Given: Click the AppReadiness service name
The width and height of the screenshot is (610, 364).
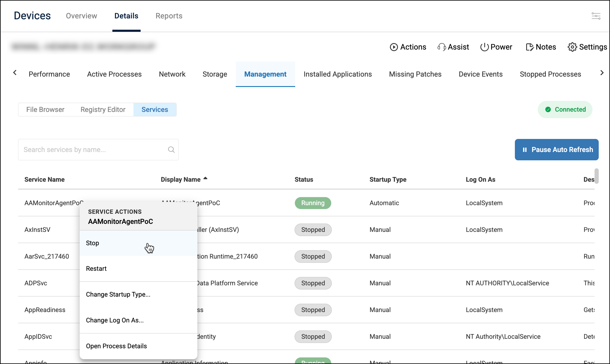Looking at the screenshot, I should click(45, 310).
